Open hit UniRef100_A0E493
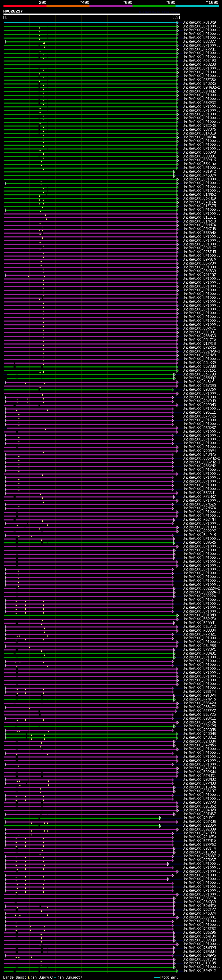This screenshot has width=222, height=980. tap(199, 61)
